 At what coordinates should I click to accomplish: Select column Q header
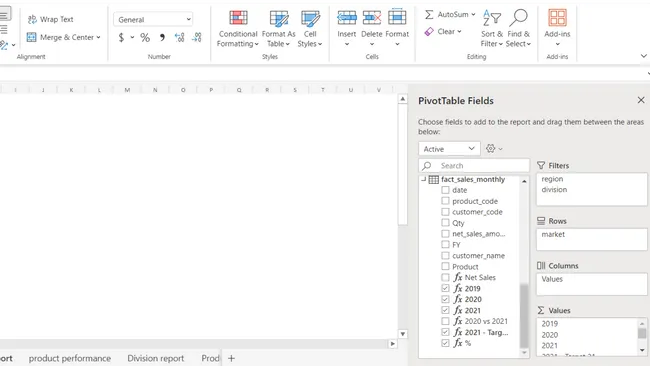(x=239, y=90)
